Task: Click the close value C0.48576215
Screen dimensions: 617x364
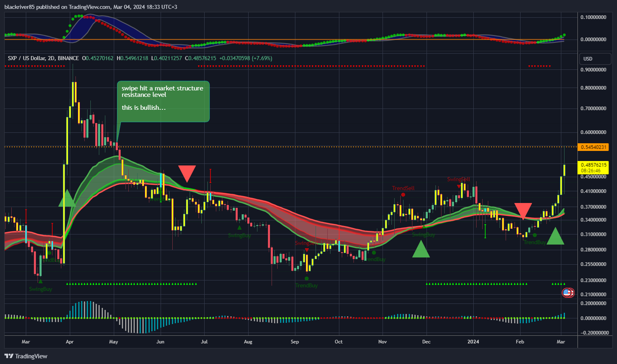Action: pyautogui.click(x=201, y=58)
